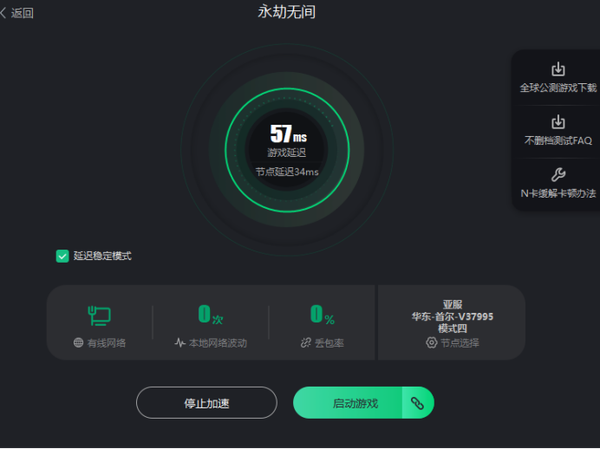Click the 亚服 华东-首尔 node info panel
This screenshot has height=449, width=600.
point(452,322)
